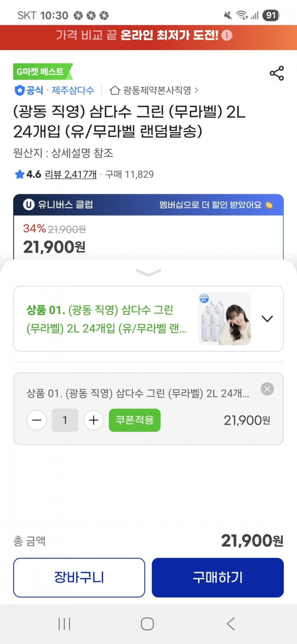Tap the info icon on the red banner

tap(227, 35)
